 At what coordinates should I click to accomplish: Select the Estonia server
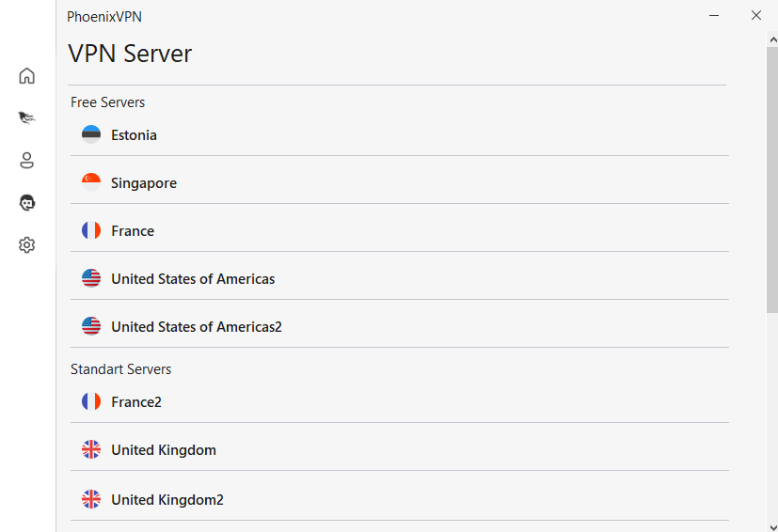[x=400, y=134]
